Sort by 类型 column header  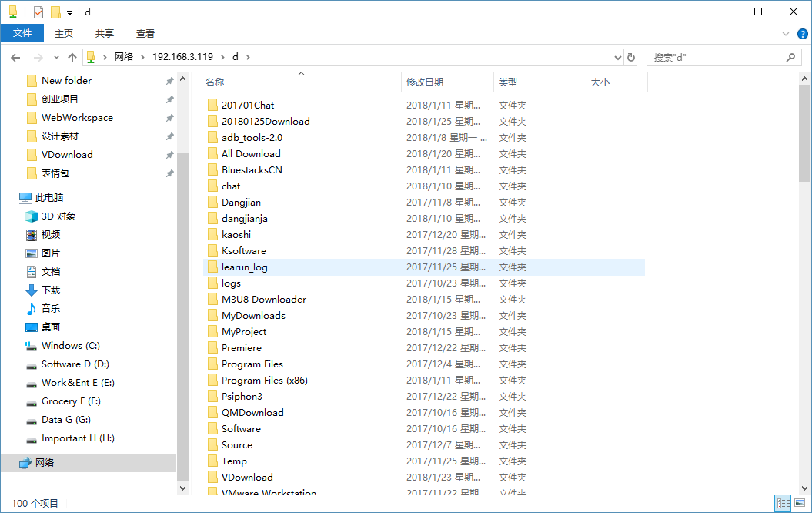507,82
